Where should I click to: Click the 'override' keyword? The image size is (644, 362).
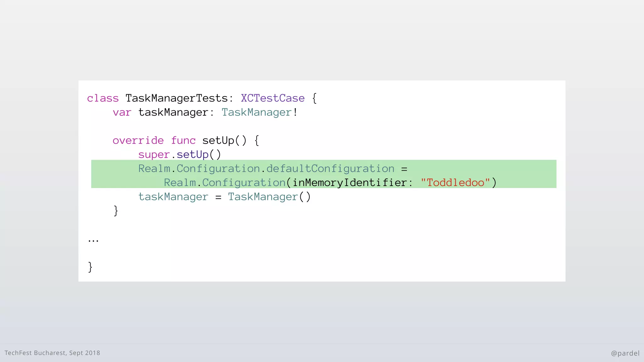coord(138,140)
